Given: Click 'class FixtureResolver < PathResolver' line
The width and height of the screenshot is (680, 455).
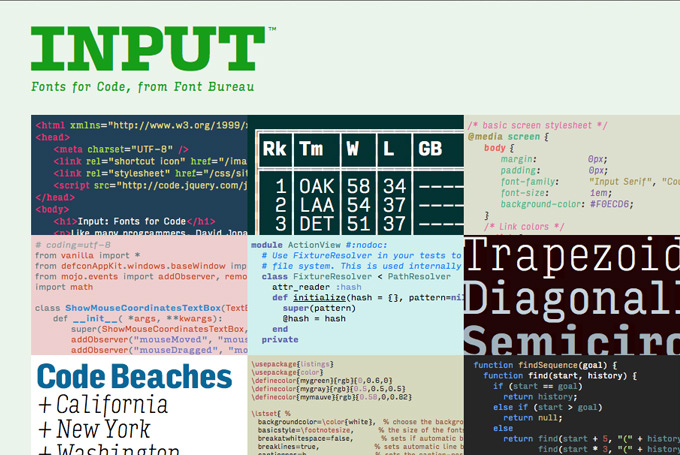Looking at the screenshot, I should pos(356,277).
